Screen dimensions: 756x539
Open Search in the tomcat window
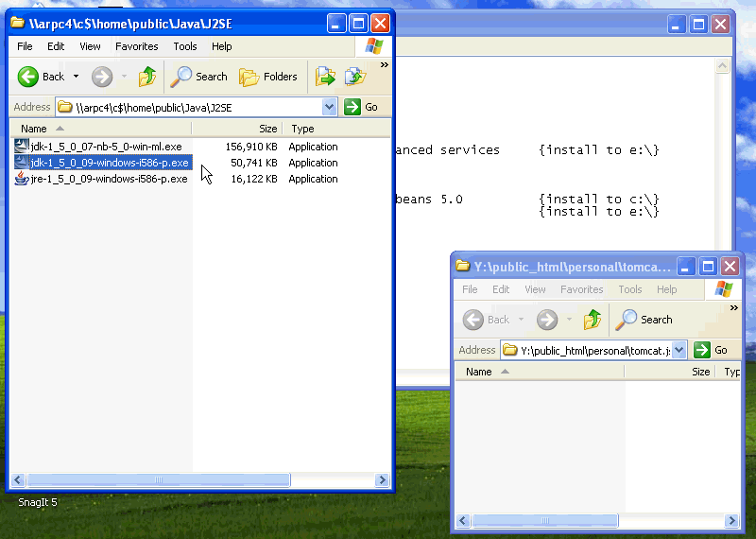click(x=645, y=320)
